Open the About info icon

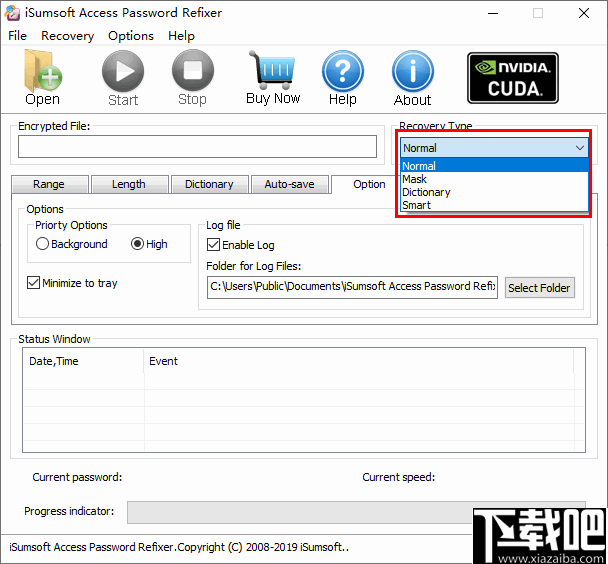point(413,71)
